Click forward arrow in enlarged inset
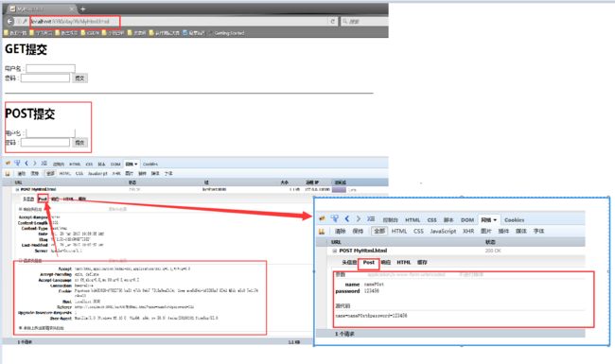The height and width of the screenshot is (364, 615). 358,218
